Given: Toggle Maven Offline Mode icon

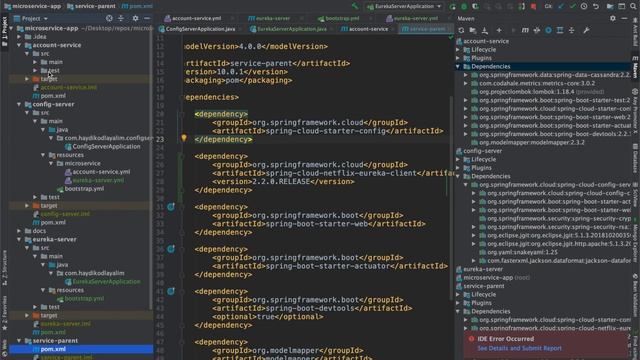Looking at the screenshot, I should tap(537, 30).
